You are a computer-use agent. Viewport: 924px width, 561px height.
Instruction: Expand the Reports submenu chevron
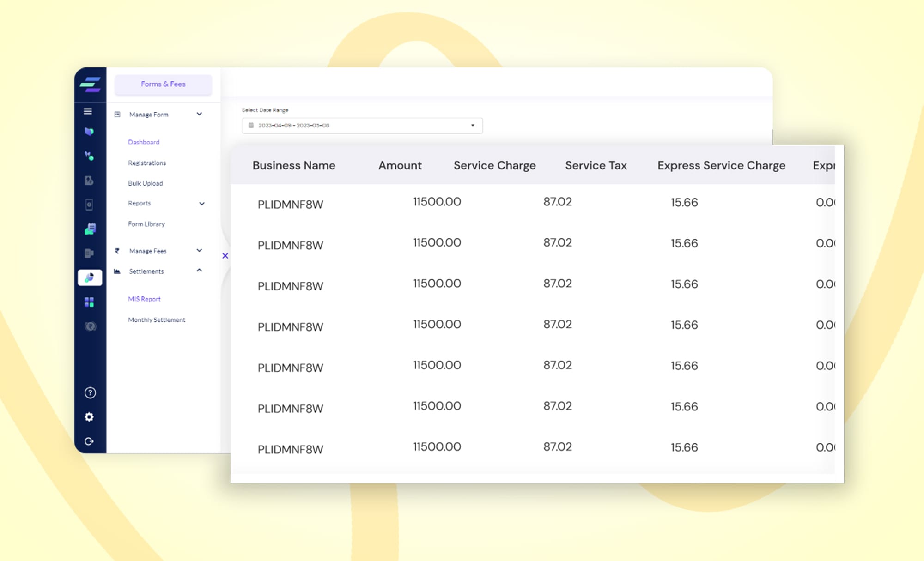tap(202, 204)
